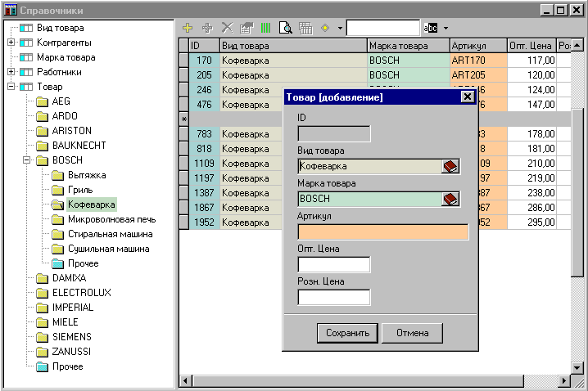Select the BAUKNECHT folder

click(x=79, y=146)
